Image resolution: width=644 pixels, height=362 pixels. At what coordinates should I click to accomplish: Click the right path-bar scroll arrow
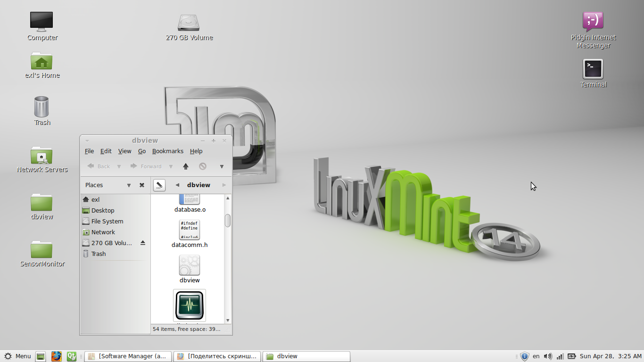224,185
